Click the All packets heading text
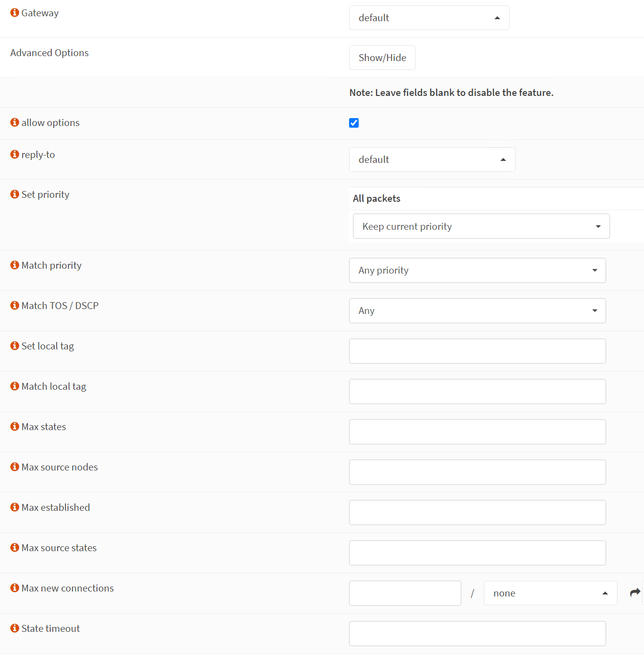Viewport: 644px width, 654px height. point(377,198)
